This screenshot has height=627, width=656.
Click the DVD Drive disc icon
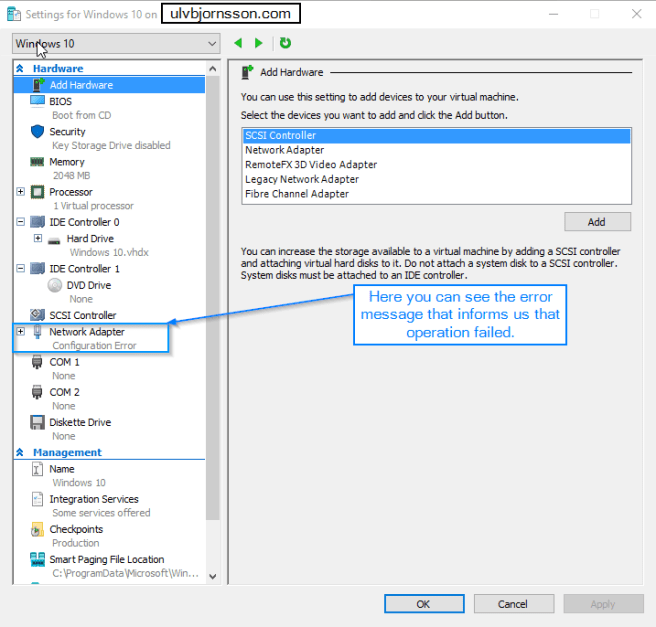pos(54,285)
